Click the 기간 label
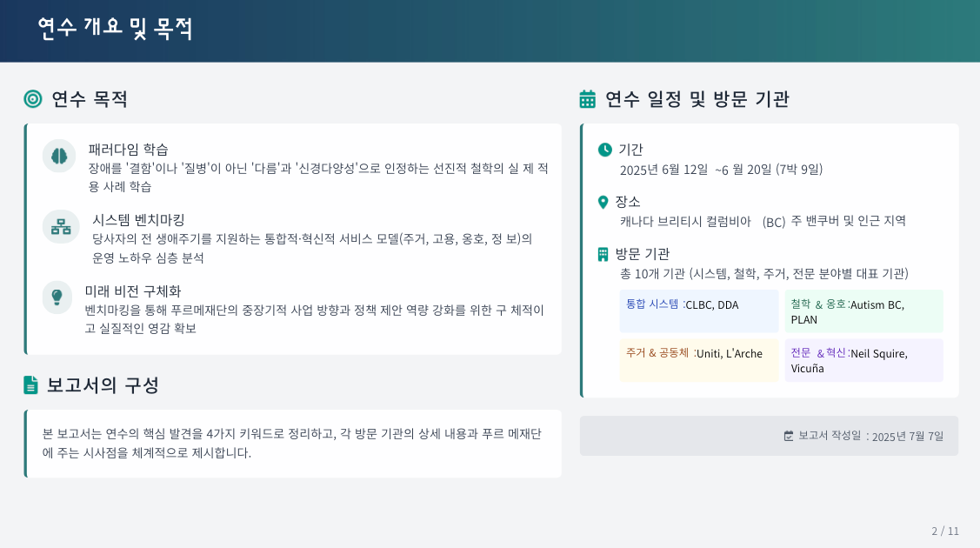 click(630, 150)
